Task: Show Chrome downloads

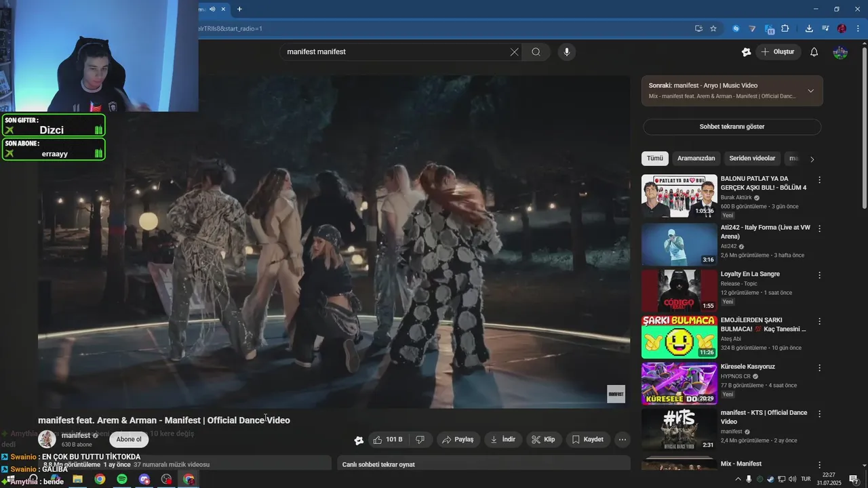Action: click(x=809, y=28)
